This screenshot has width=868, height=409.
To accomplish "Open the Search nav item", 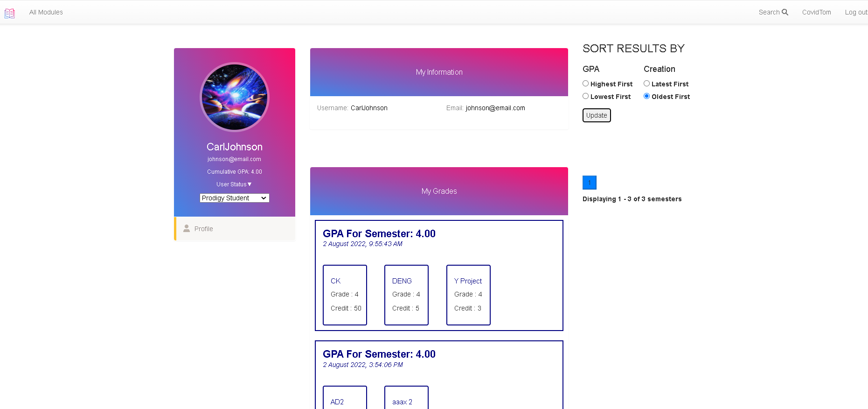I will point(773,12).
